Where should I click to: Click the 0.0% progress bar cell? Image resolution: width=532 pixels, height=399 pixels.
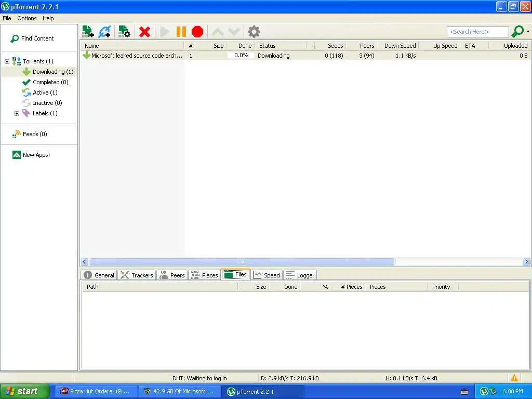[x=241, y=55]
